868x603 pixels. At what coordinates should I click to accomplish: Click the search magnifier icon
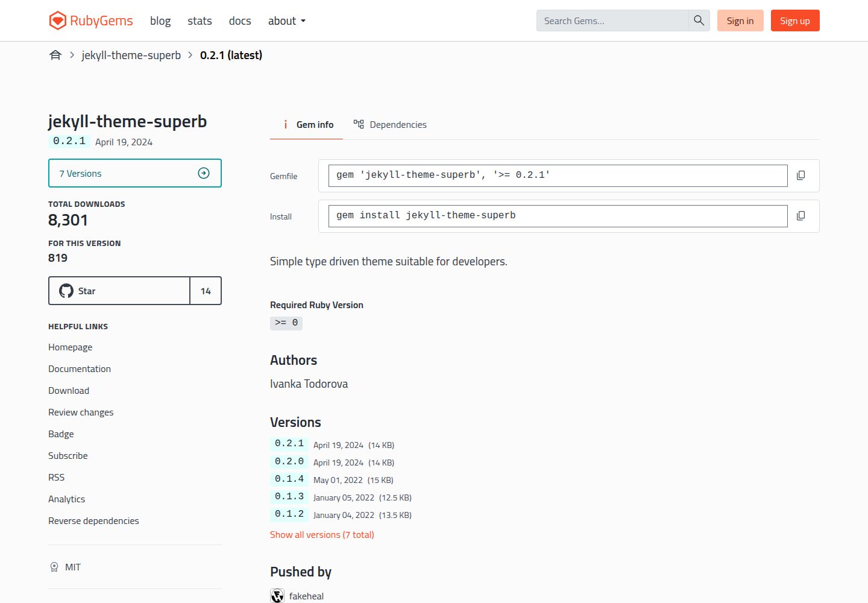click(699, 21)
